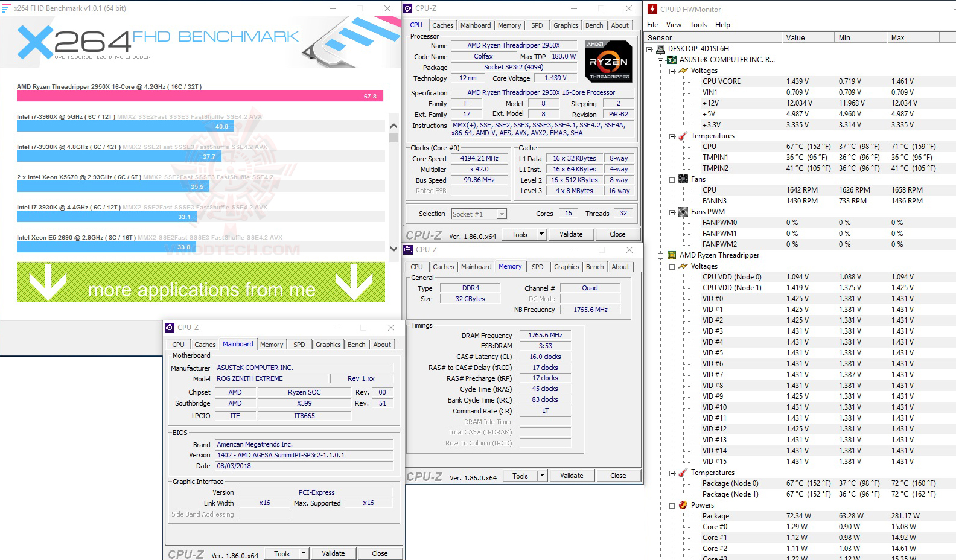Click the x264 FHD Benchmark title bar icon
Image resolution: width=956 pixels, height=560 pixels.
click(7, 8)
